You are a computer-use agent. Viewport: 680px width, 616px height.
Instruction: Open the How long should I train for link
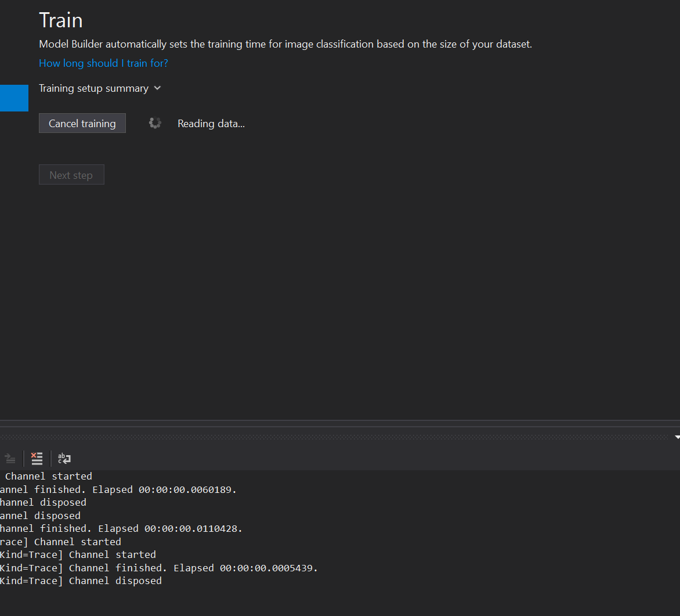coord(103,63)
